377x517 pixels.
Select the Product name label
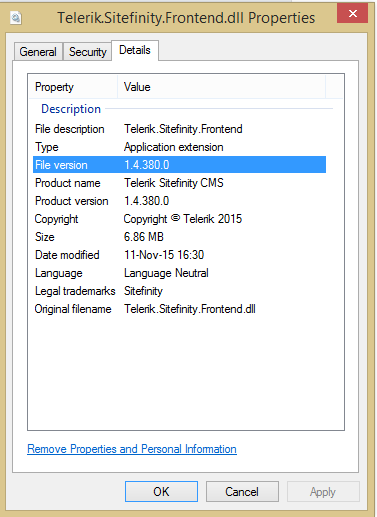coord(68,183)
